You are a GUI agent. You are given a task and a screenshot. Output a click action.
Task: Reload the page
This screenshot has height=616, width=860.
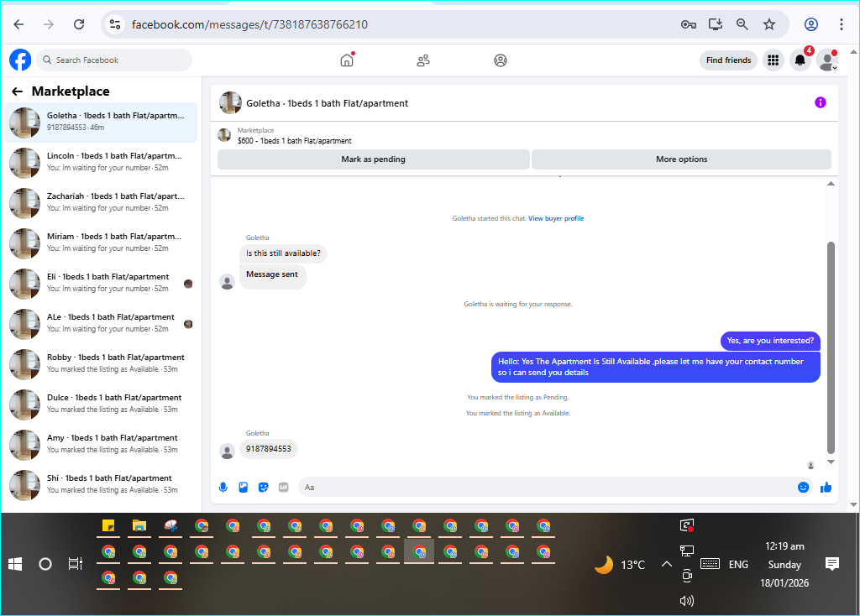coord(79,24)
